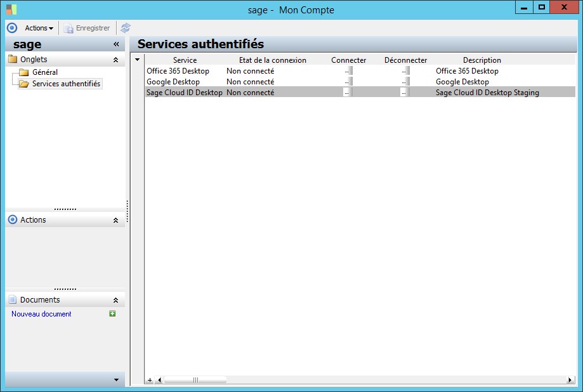Click the refresh arrows toolbar icon
583x392 pixels.
tap(126, 28)
